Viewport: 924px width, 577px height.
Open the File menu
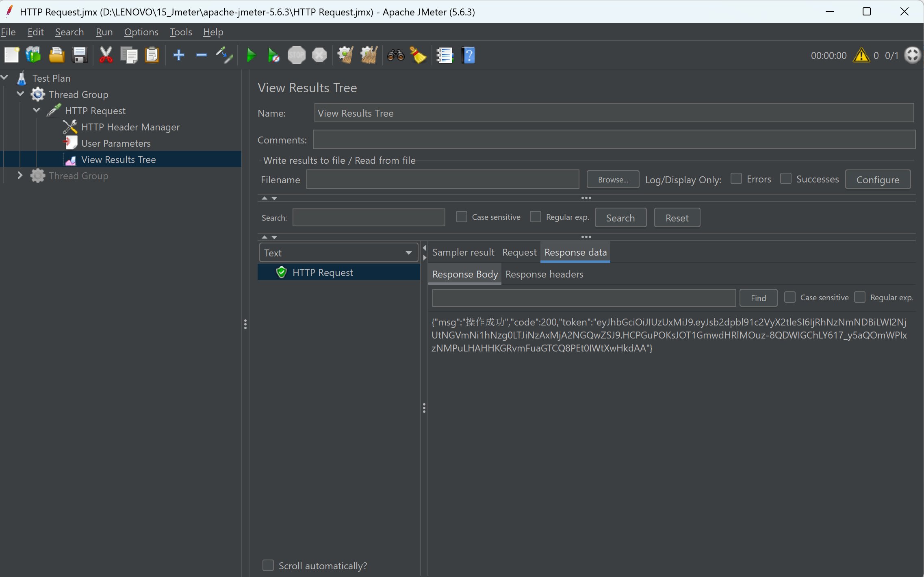tap(8, 32)
